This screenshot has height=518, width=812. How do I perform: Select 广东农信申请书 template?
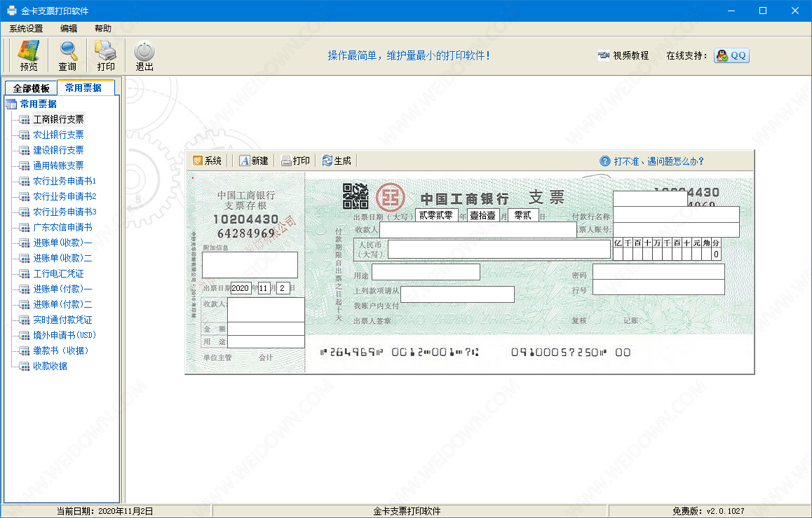(62, 227)
